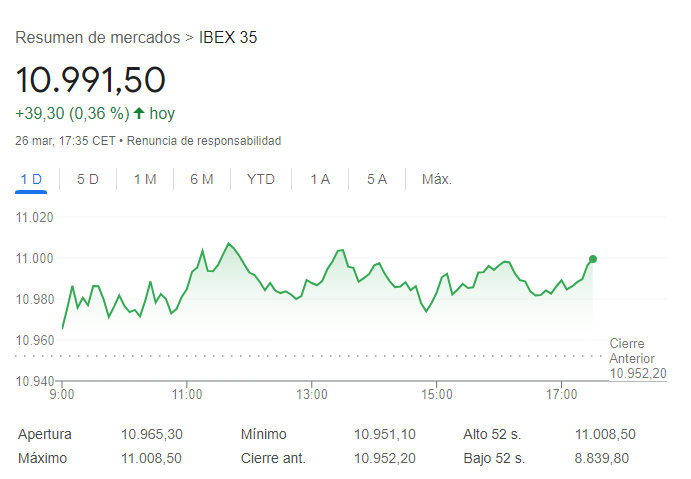This screenshot has width=691, height=479.
Task: Click the Mínimo label
Action: [264, 434]
